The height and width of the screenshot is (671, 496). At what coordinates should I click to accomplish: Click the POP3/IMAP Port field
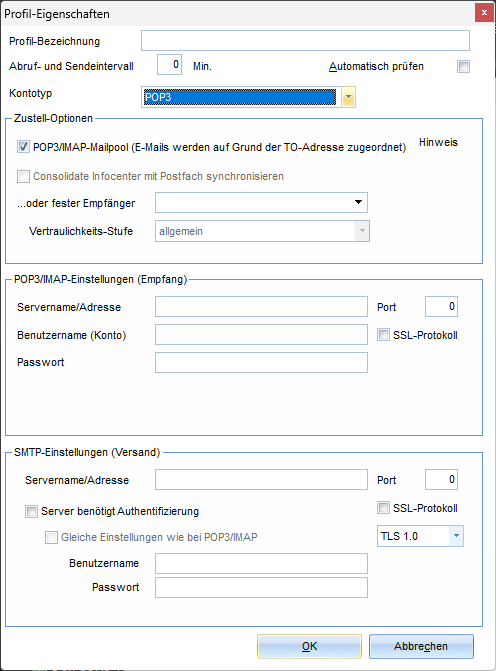coord(441,306)
